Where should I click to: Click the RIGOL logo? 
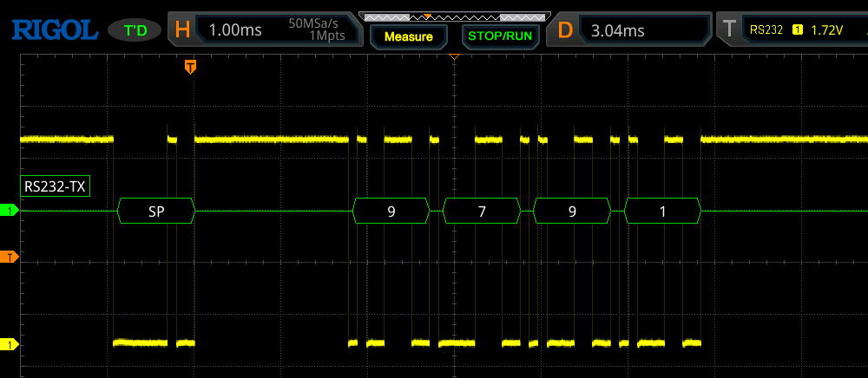(56, 29)
